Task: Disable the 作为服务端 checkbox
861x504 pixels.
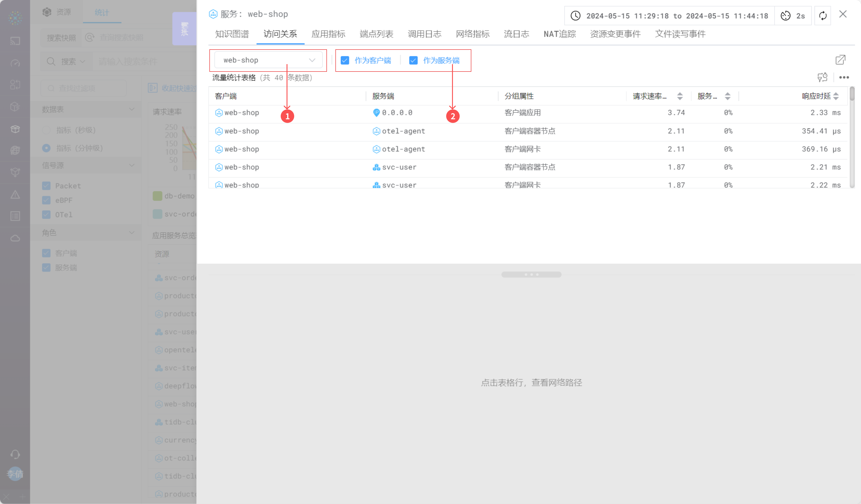Action: click(413, 60)
